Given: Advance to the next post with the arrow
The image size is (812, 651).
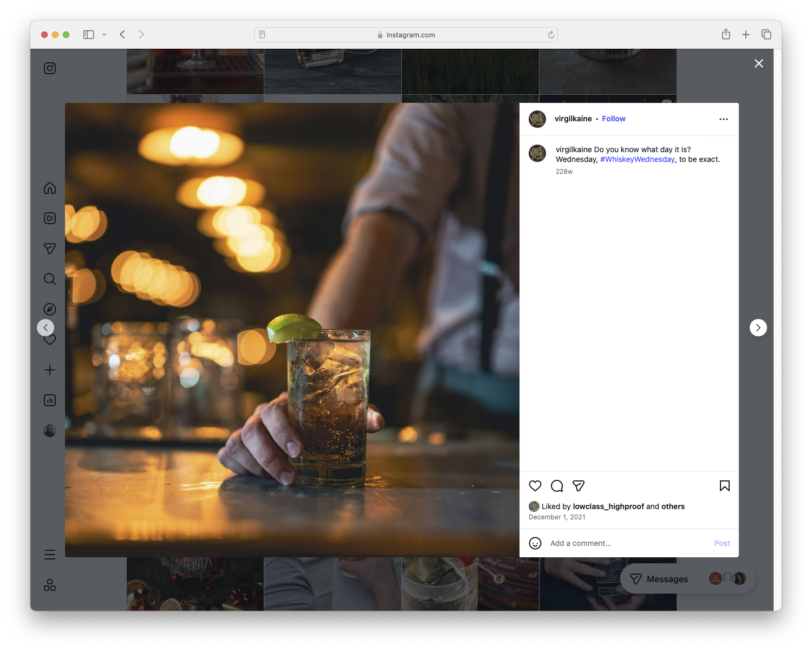Looking at the screenshot, I should [758, 327].
